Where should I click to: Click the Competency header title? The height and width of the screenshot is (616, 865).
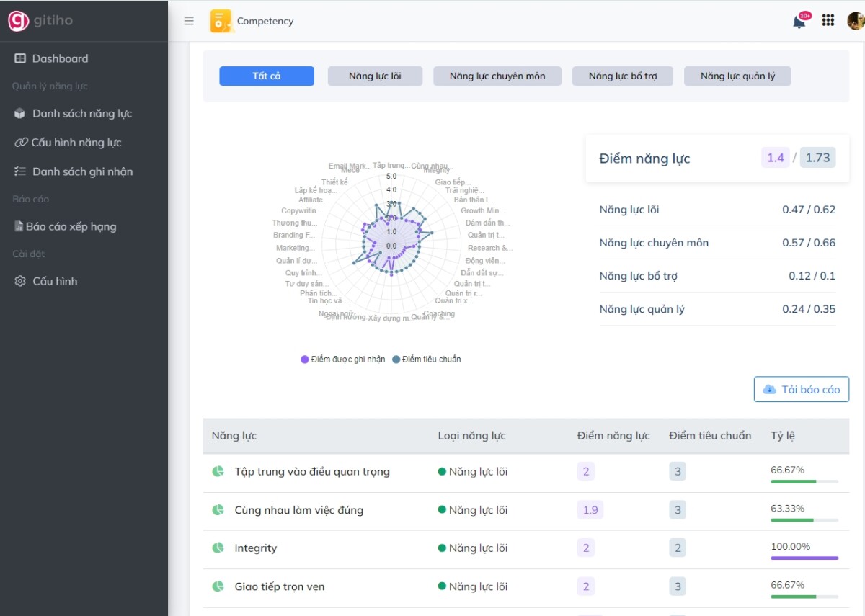pyautogui.click(x=265, y=21)
